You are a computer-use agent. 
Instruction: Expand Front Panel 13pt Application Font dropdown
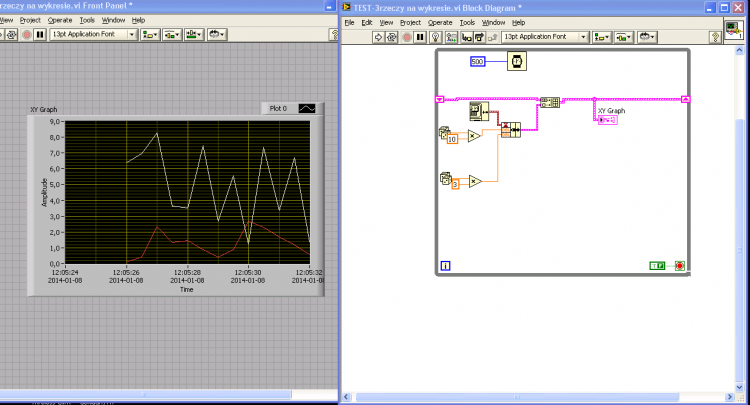(94, 34)
